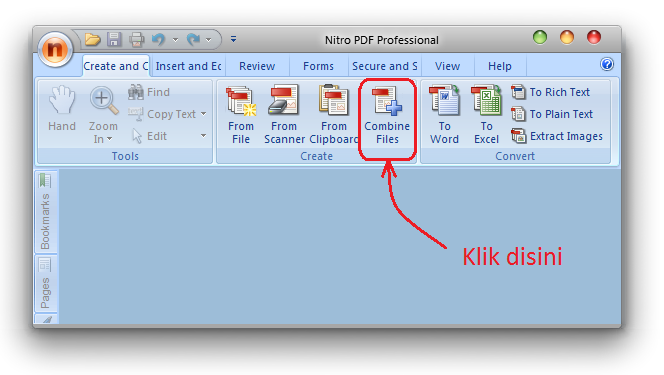Close window with the red button
Screen dimensions: 664x375
(x=594, y=37)
